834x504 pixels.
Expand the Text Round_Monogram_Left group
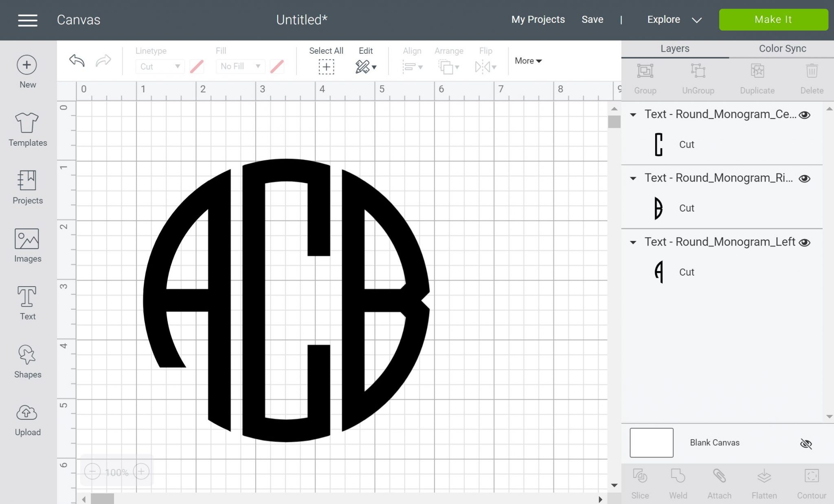(633, 242)
